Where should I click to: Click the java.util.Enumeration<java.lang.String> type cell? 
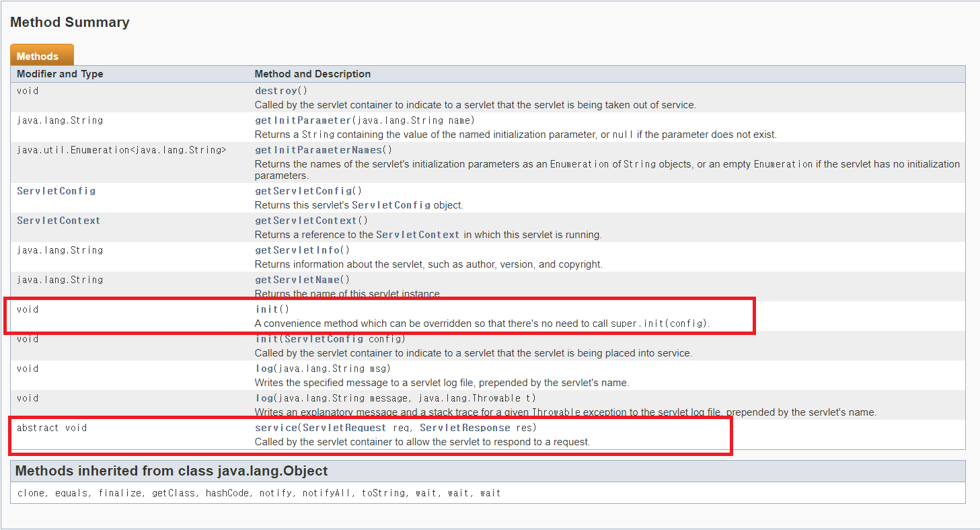(x=122, y=150)
